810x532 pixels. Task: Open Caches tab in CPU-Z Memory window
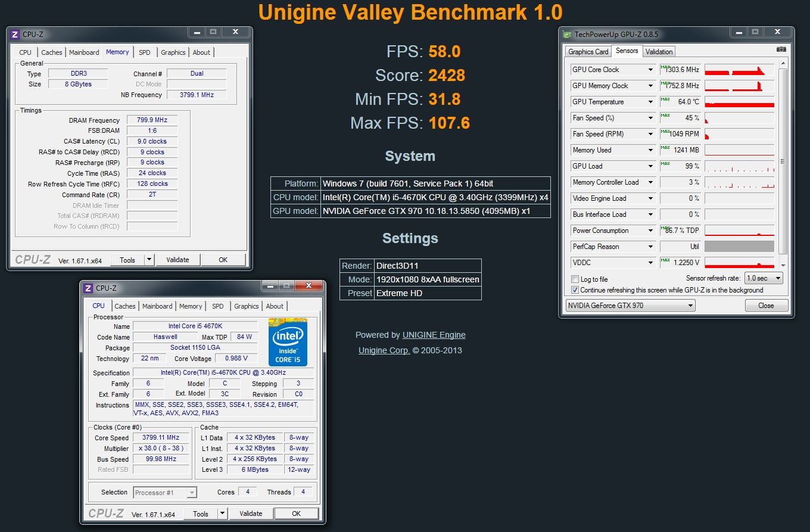[52, 52]
